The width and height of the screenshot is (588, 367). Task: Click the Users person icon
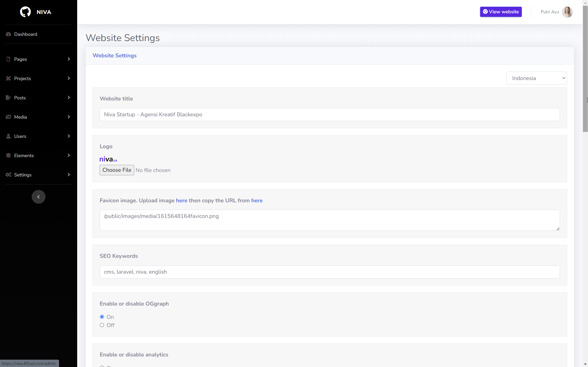[x=8, y=136]
